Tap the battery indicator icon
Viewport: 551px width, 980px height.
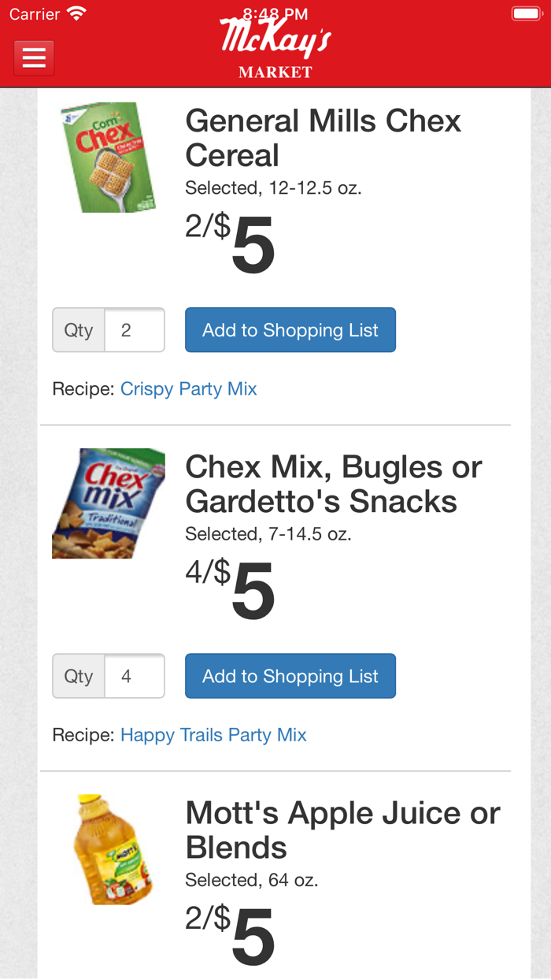524,13
